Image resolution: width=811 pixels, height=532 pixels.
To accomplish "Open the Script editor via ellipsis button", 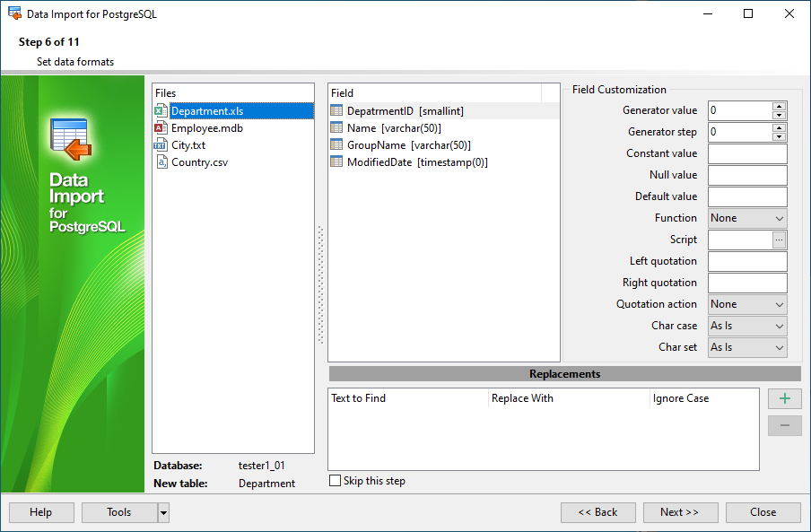I will pyautogui.click(x=780, y=240).
